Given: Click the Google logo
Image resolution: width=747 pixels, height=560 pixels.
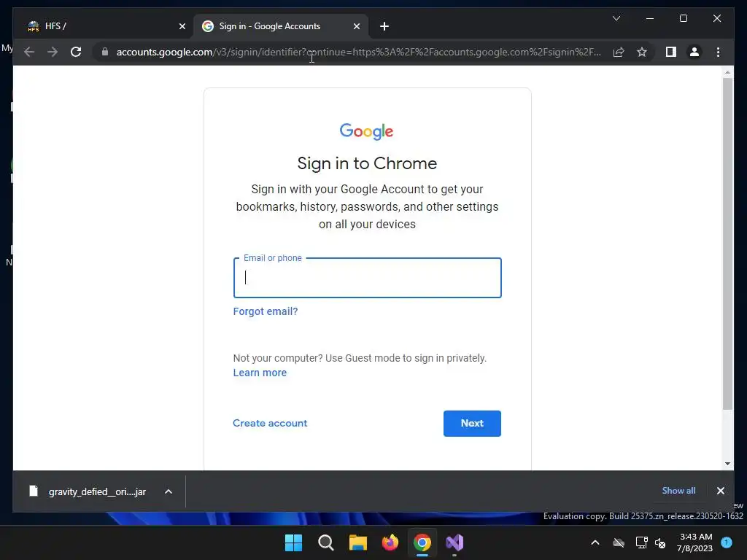Looking at the screenshot, I should pos(366,131).
